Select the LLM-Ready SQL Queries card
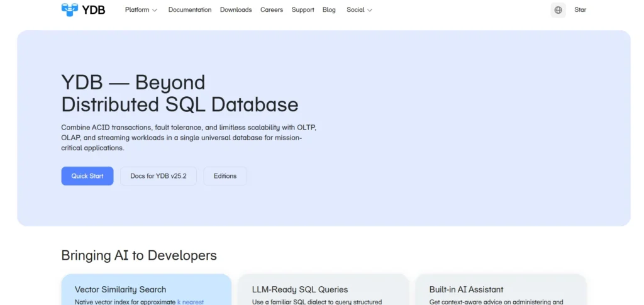Viewport: 644px width, 305px height. click(x=323, y=289)
